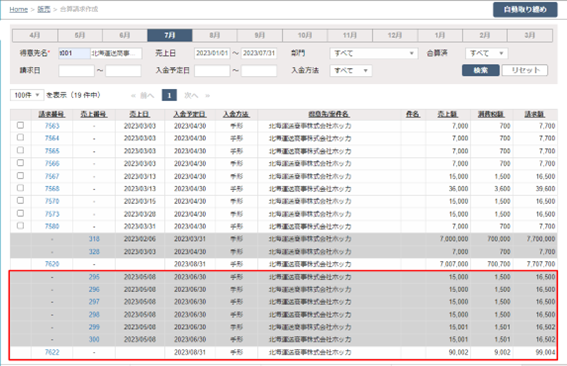567x366 pixels.
Task: Click the 売上日 start date field
Action: (x=212, y=53)
